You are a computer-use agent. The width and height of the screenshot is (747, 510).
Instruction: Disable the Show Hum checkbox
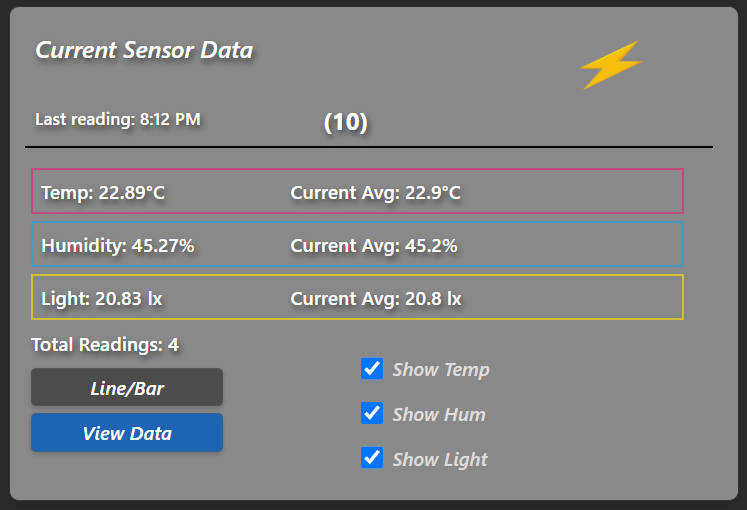click(372, 413)
